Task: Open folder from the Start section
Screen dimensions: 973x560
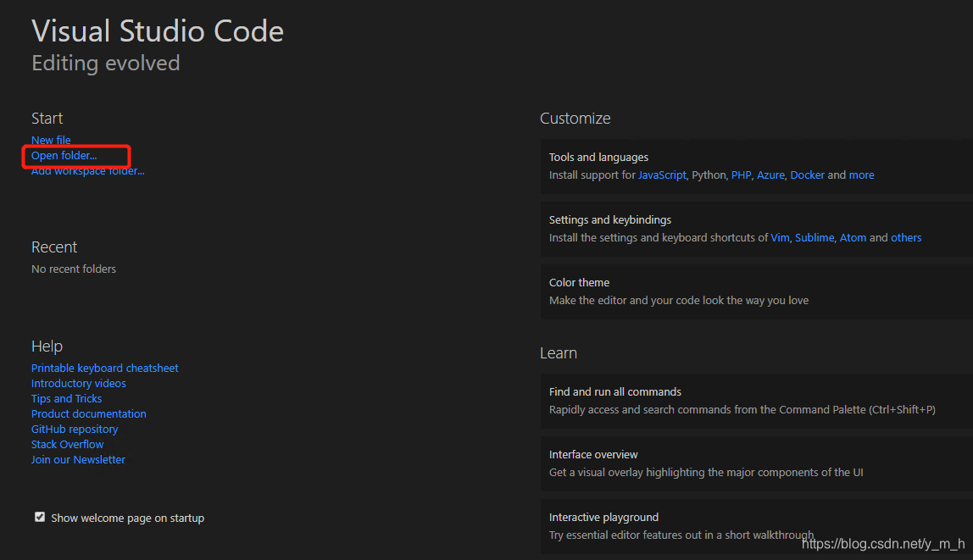Action: tap(64, 156)
